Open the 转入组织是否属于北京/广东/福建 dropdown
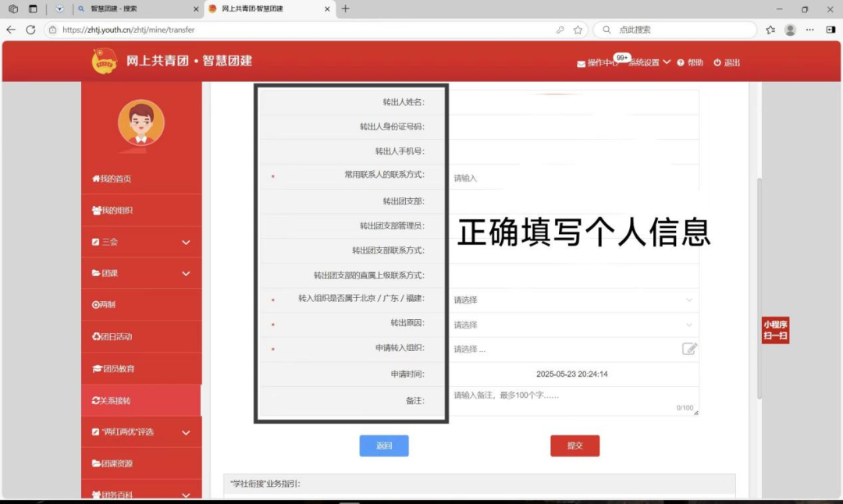Viewport: 843px width, 504px height. 571,300
